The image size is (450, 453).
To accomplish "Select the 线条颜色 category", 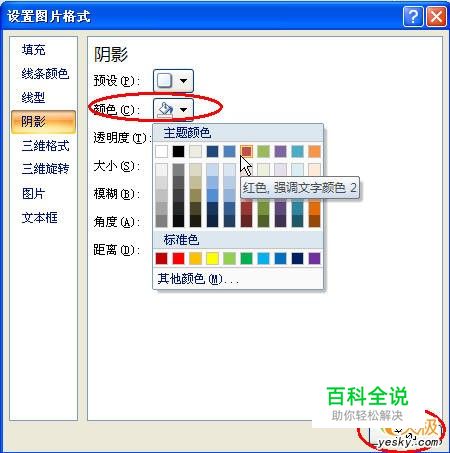I will (x=45, y=74).
